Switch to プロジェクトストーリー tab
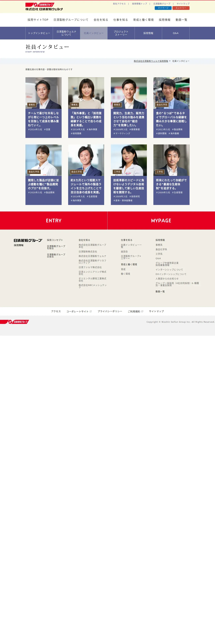 click(x=121, y=33)
